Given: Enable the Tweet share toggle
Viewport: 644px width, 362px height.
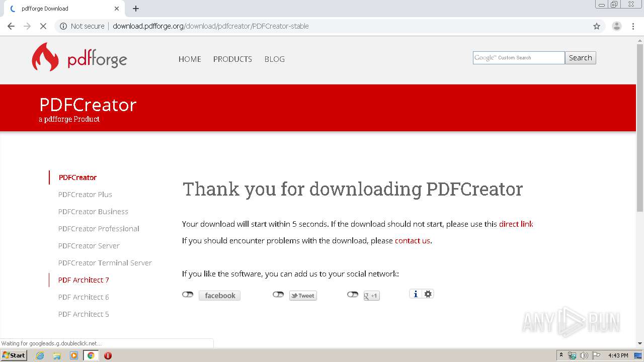Looking at the screenshot, I should point(278,295).
